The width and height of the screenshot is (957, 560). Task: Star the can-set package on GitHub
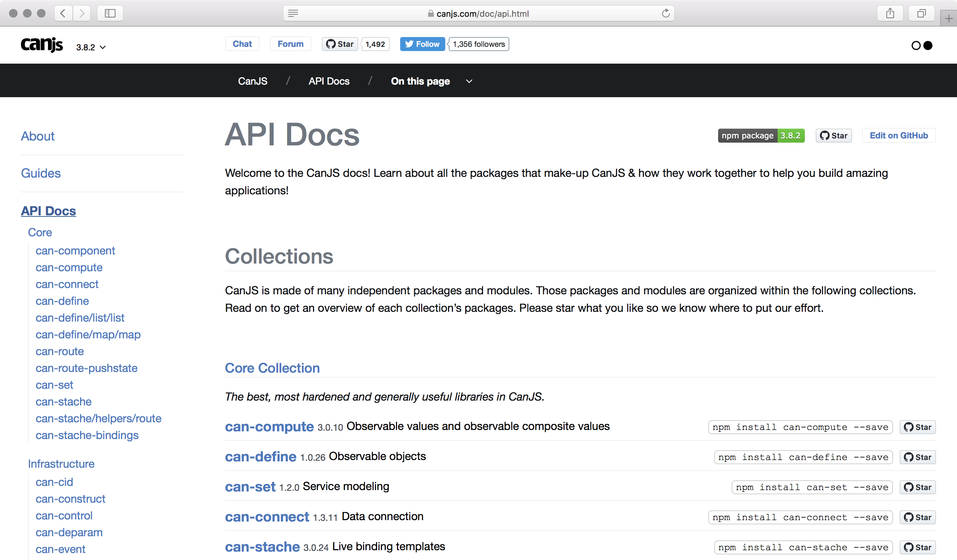(917, 487)
